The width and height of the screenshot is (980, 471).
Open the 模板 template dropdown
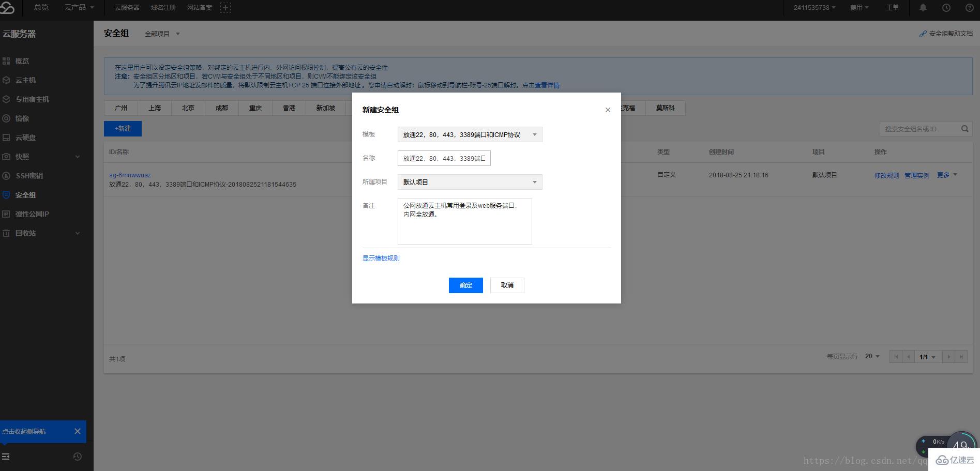(x=470, y=134)
